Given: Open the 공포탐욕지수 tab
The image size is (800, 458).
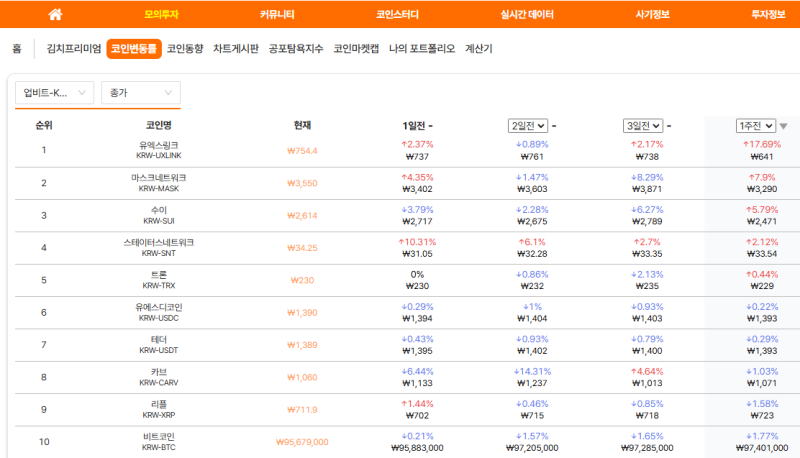Looking at the screenshot, I should point(296,48).
